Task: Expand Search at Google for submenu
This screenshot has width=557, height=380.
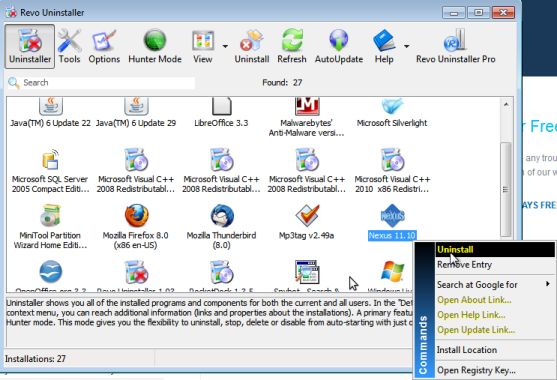Action: click(x=495, y=284)
